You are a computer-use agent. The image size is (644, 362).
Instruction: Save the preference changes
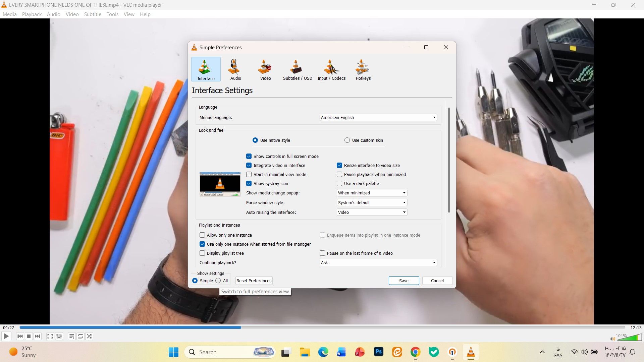point(404,281)
